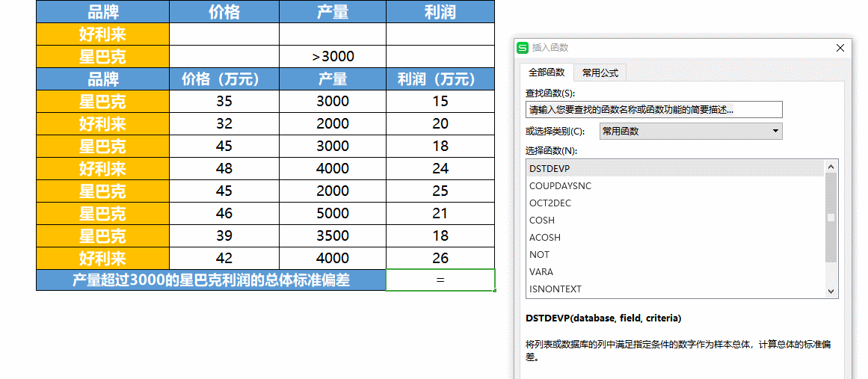
Task: Switch to the 全部函数 tab
Action: (547, 72)
